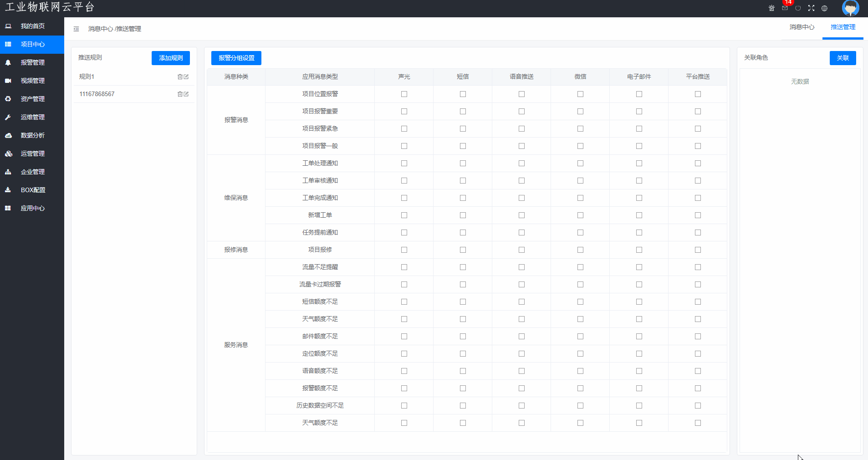
Task: Click the alarm siren icon in header
Action: [x=771, y=8]
